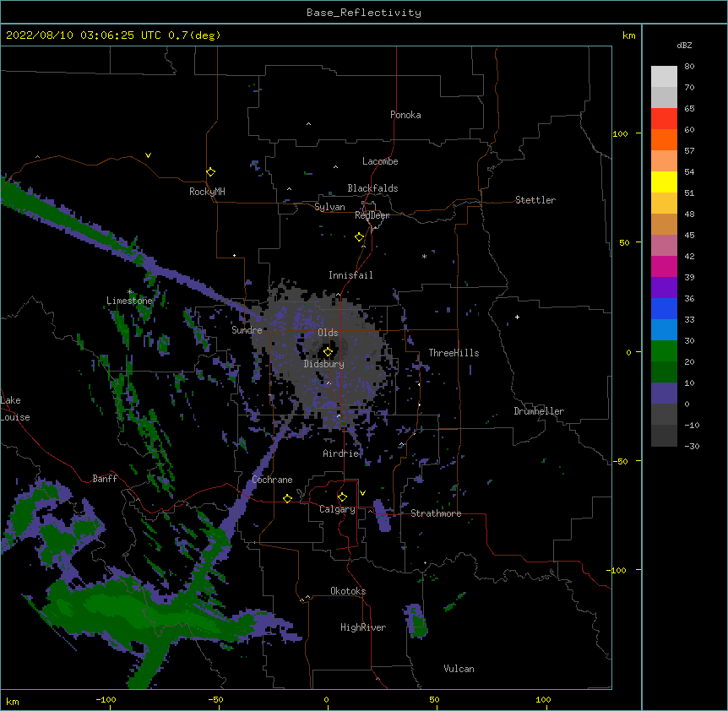Click the Sylvan label
The width and height of the screenshot is (728, 711).
point(329,207)
